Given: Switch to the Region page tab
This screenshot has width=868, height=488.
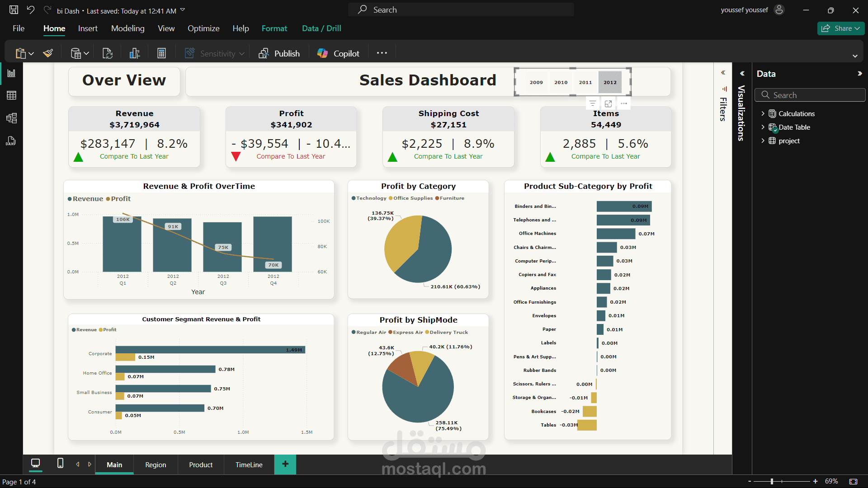Looking at the screenshot, I should click(x=156, y=465).
